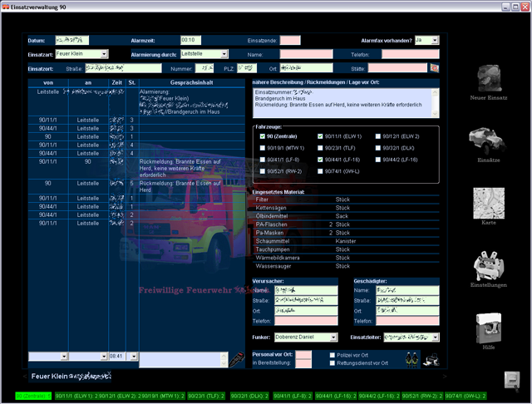Screen dimensions: 532x404
Task: Enable Polizei vor Ort checkbox
Action: click(332, 355)
